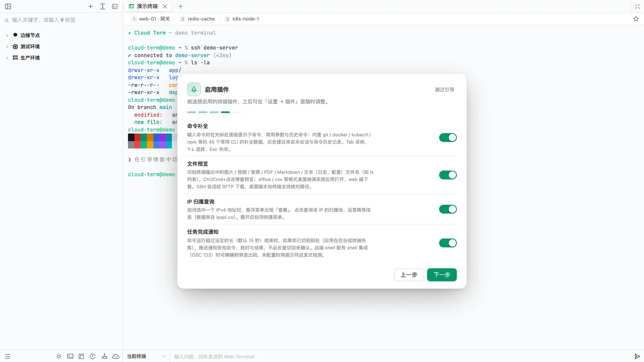The image size is (644, 362).
Task: Click the orange color block in terminal palette
Action: 150,137
